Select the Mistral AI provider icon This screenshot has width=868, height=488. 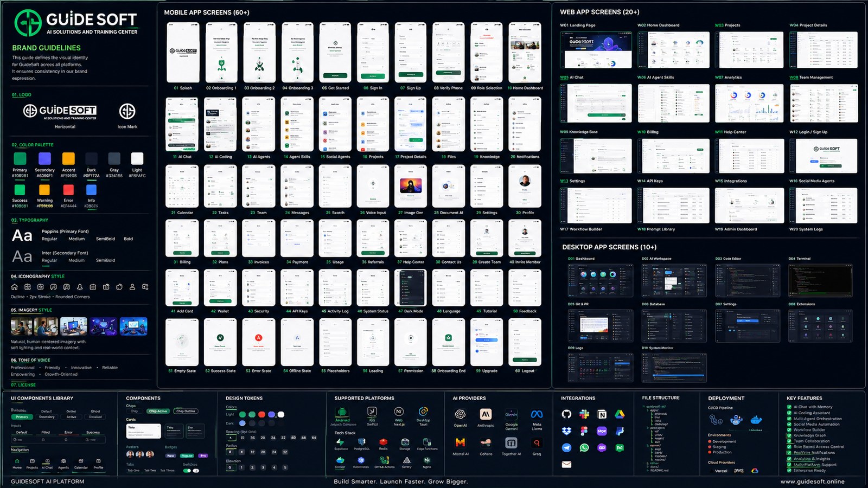(460, 443)
